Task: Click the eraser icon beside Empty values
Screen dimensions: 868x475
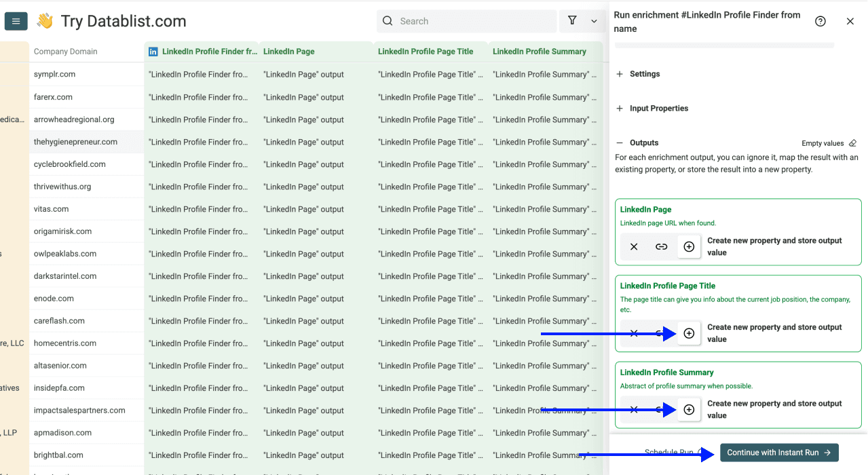Action: coord(852,142)
